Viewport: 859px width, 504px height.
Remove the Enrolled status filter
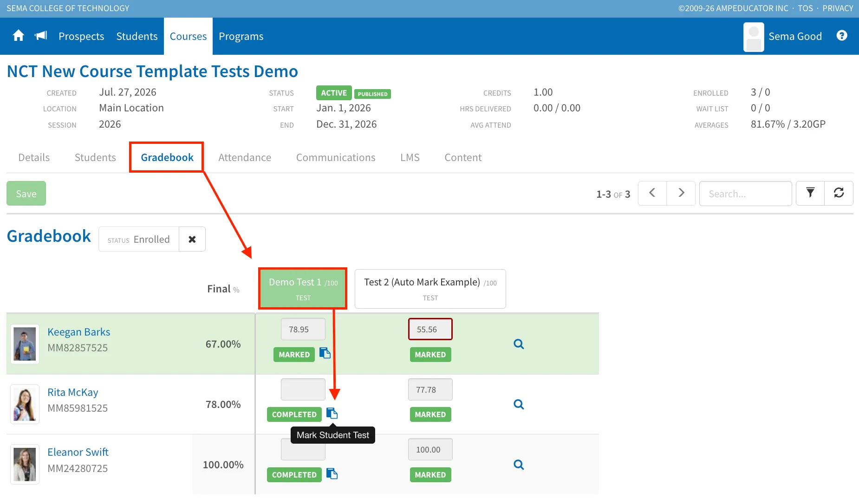192,239
